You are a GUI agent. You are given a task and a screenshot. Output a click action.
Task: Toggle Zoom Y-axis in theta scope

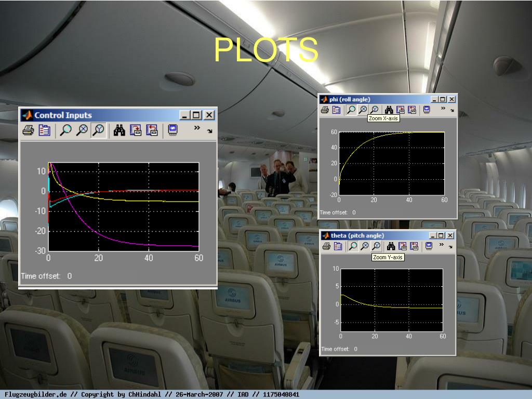tap(376, 246)
